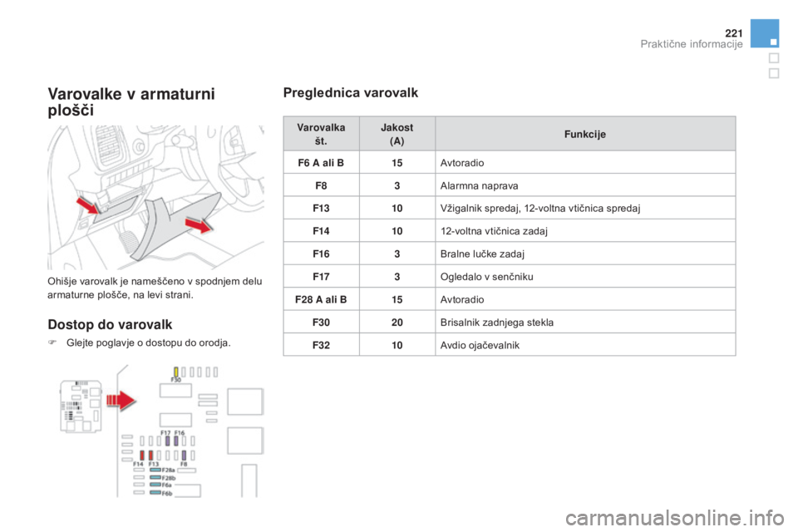The width and height of the screenshot is (798, 532).
Task: Click the blue F28a fuse
Action: 155,469
